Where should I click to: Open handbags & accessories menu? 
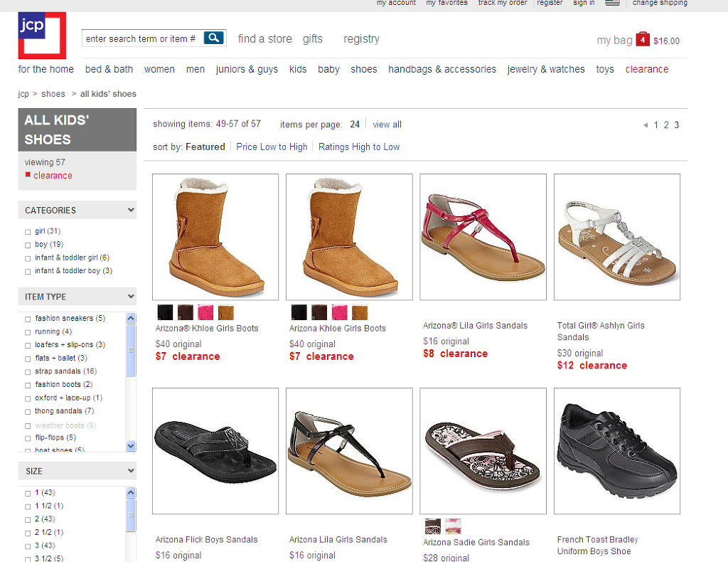click(x=442, y=69)
